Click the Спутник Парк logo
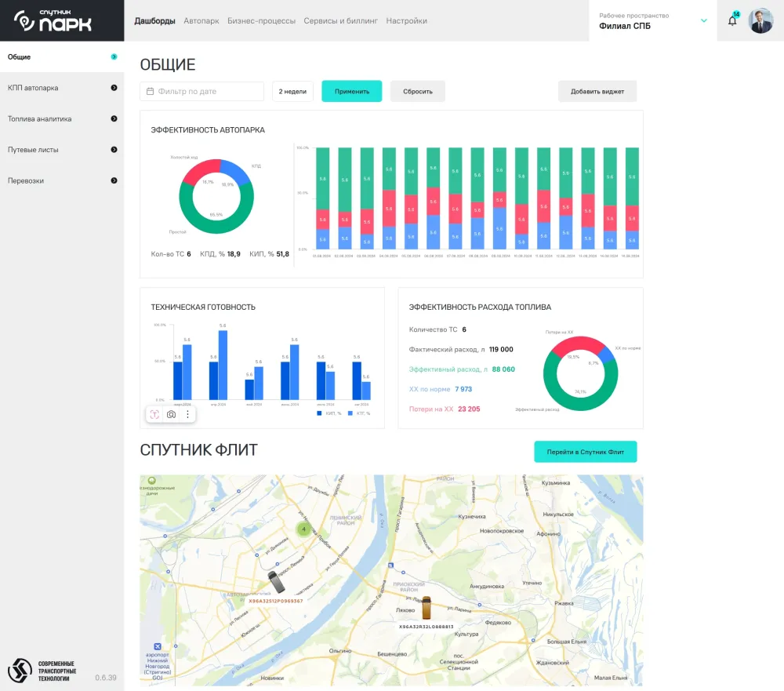 [54, 21]
